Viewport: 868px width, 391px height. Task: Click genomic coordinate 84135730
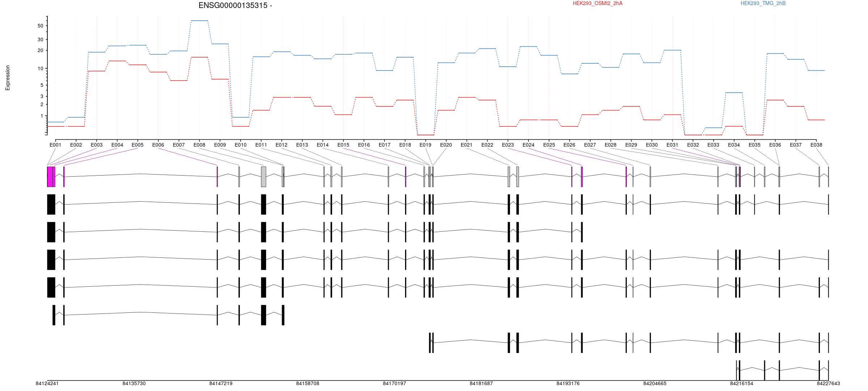click(x=134, y=383)
